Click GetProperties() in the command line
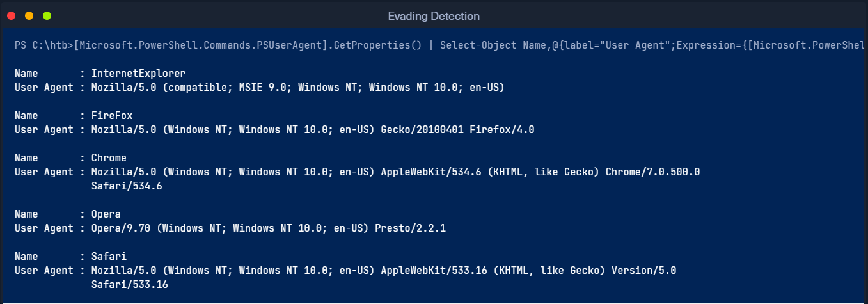 [377, 45]
